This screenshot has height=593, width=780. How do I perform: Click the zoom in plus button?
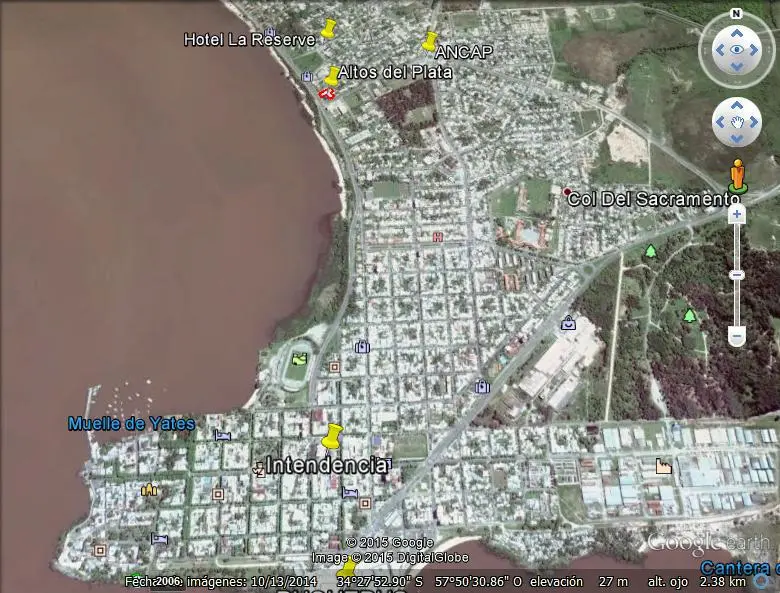737,214
